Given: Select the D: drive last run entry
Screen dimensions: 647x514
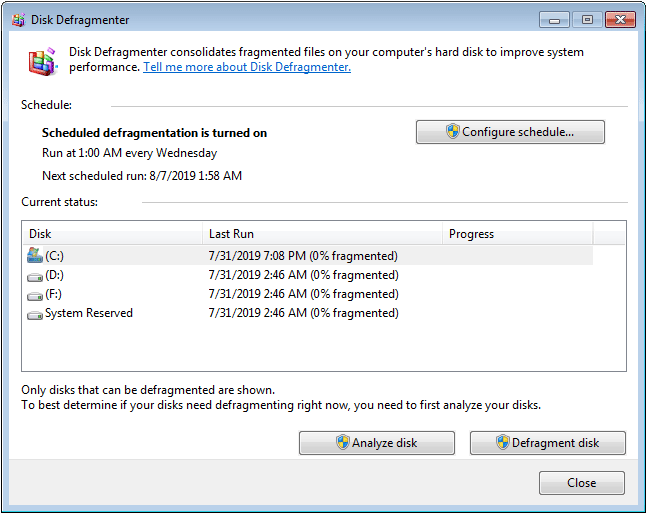Looking at the screenshot, I should [303, 275].
